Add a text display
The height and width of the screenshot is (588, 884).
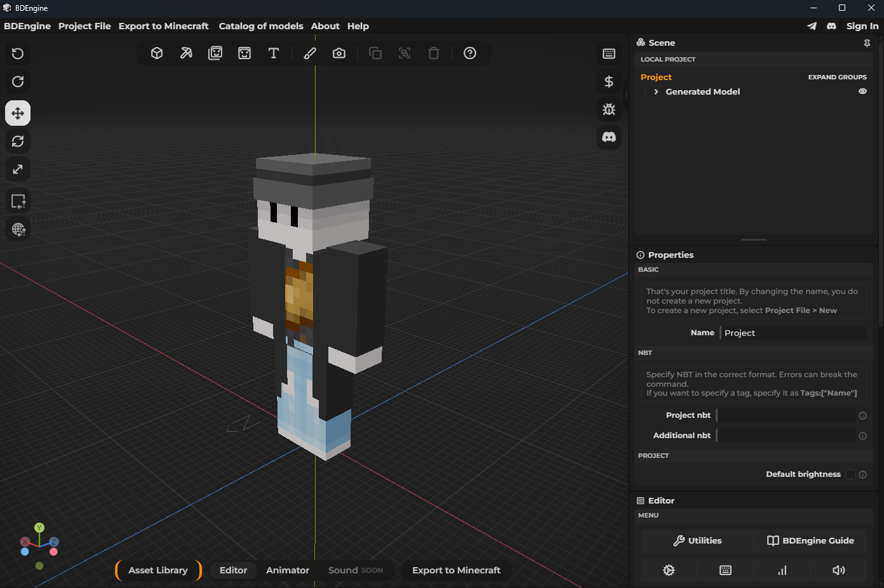(274, 53)
